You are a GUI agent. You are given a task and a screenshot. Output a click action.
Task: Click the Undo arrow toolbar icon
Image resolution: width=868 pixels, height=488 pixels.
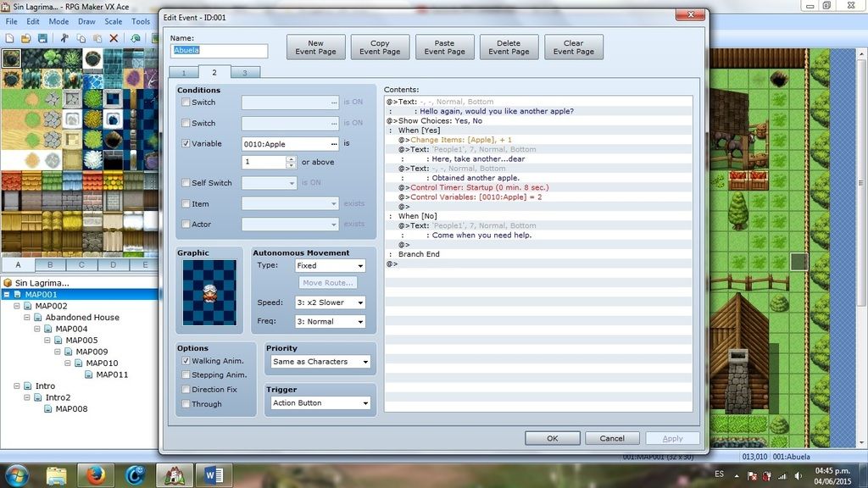point(136,38)
